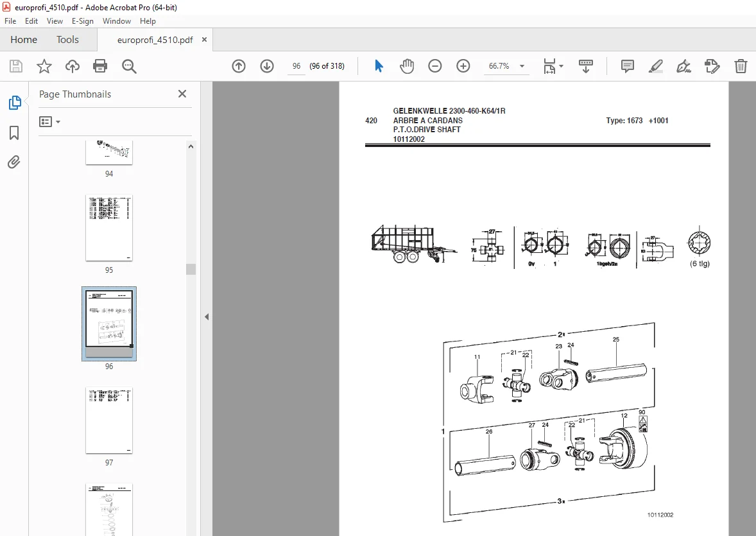Click the Stamp tool icon
The height and width of the screenshot is (536, 756).
pos(712,66)
